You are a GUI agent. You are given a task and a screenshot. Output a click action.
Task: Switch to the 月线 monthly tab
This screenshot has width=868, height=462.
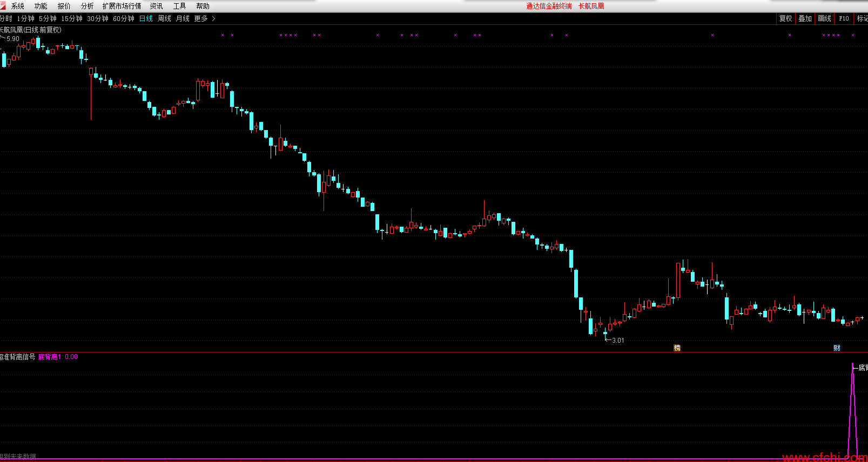coord(183,18)
